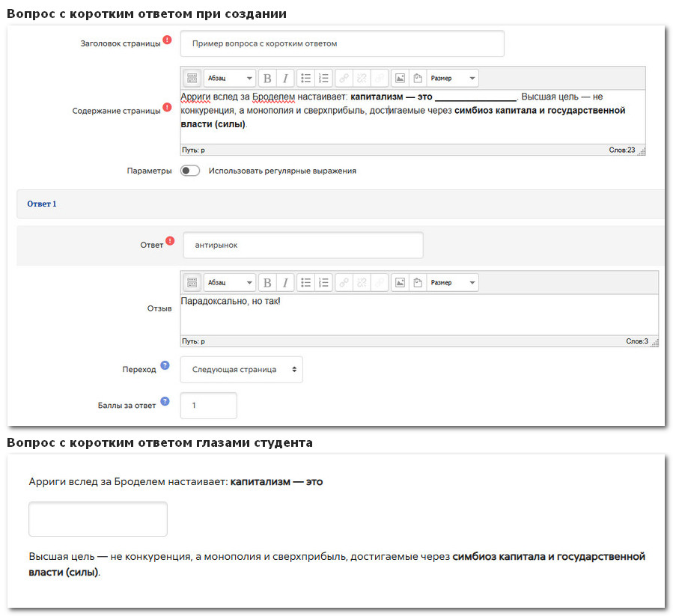Click the help icon next to Переход
The height and width of the screenshot is (616, 673).
point(165,366)
